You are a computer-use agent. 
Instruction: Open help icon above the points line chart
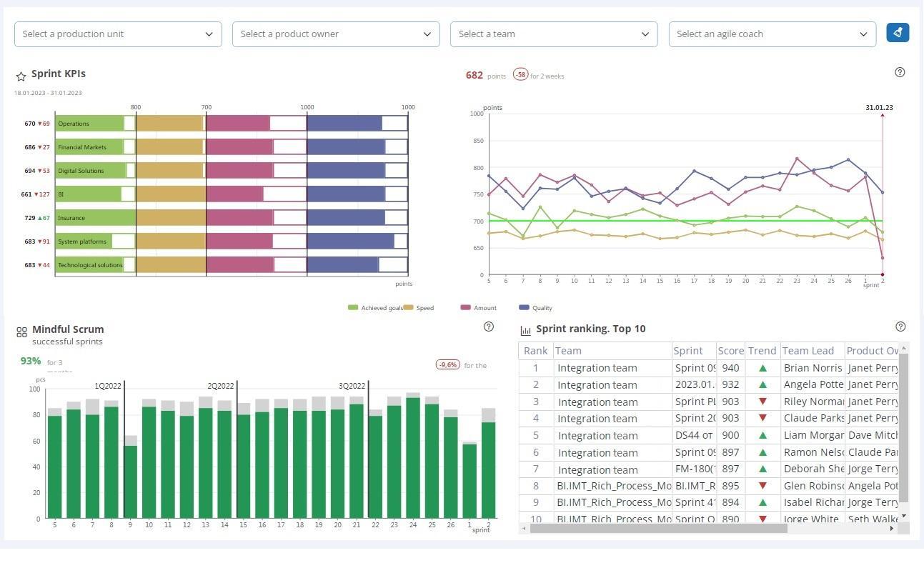tap(900, 72)
